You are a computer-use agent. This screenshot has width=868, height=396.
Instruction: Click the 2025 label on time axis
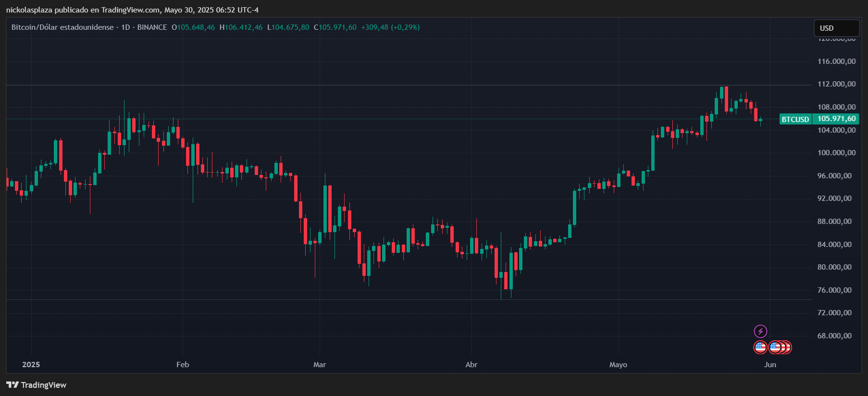(x=31, y=365)
